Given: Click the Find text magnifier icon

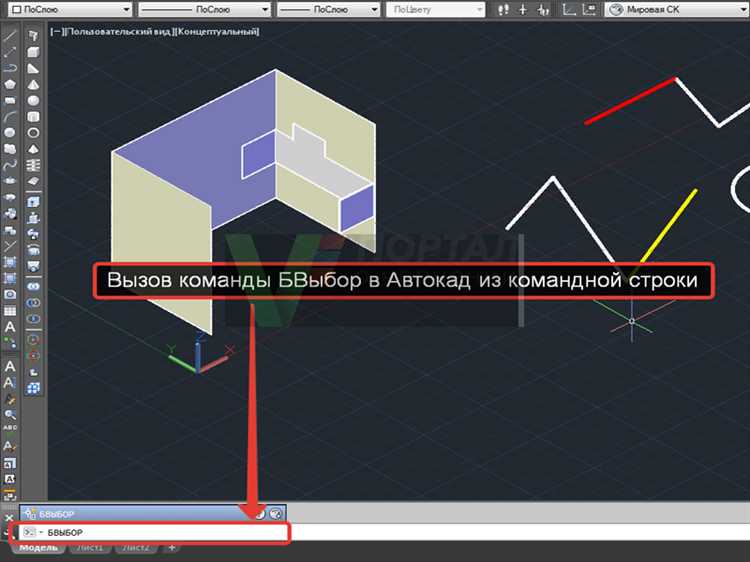Looking at the screenshot, I should [x=10, y=414].
